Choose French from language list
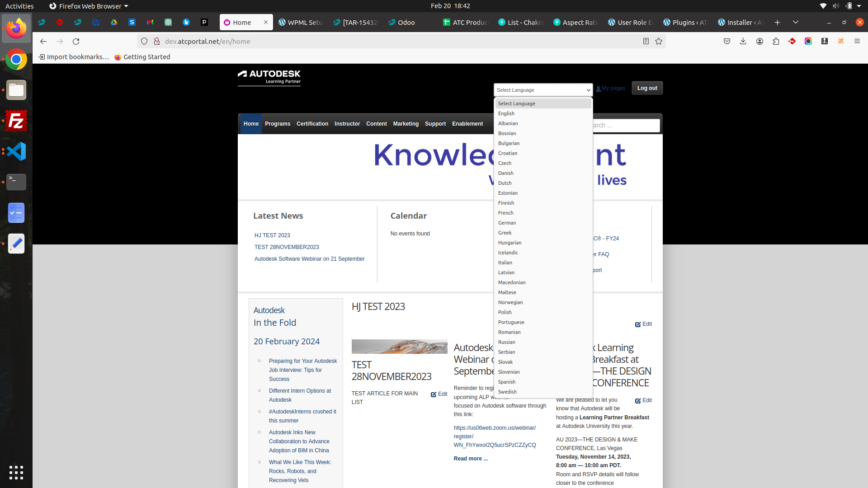 click(543, 213)
